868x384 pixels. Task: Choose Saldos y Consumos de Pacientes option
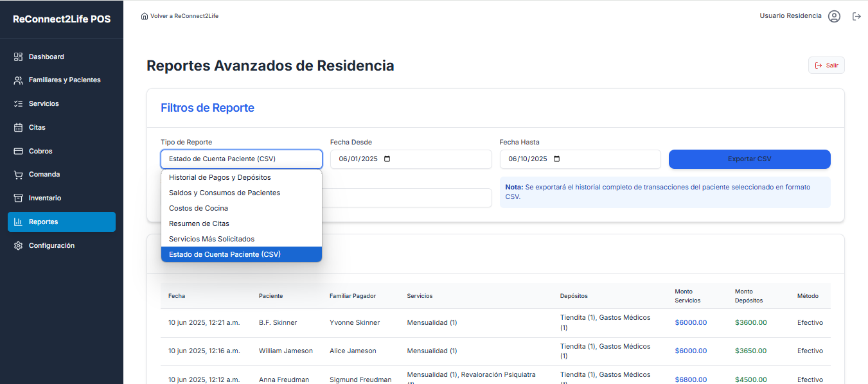242,193
